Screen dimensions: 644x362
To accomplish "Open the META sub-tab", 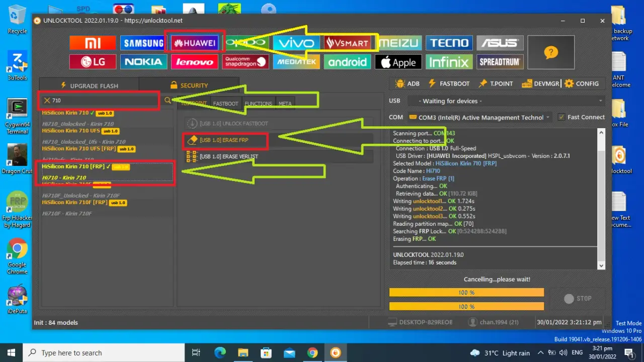I will (x=285, y=104).
